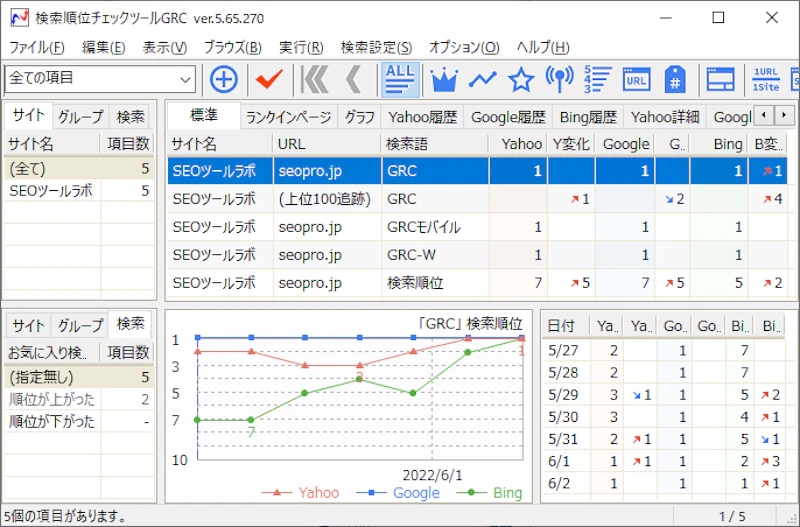Viewport: 800px width, 527px height.
Task: Click the Bing legend marker in chart
Action: [x=470, y=492]
